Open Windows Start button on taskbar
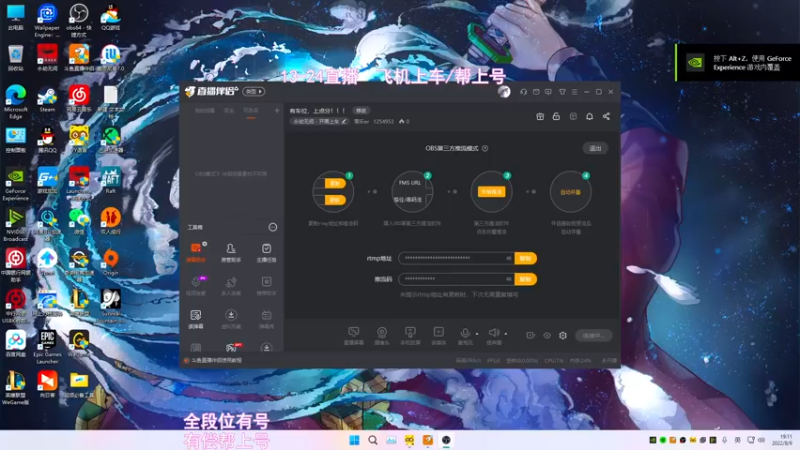The width and height of the screenshot is (800, 450). (x=354, y=440)
